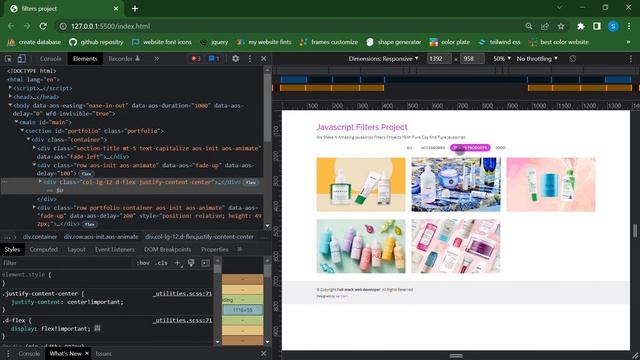Viewport: 640px width, 360px height.
Task: Show more DevTools tabs chevron
Action: coord(156,59)
